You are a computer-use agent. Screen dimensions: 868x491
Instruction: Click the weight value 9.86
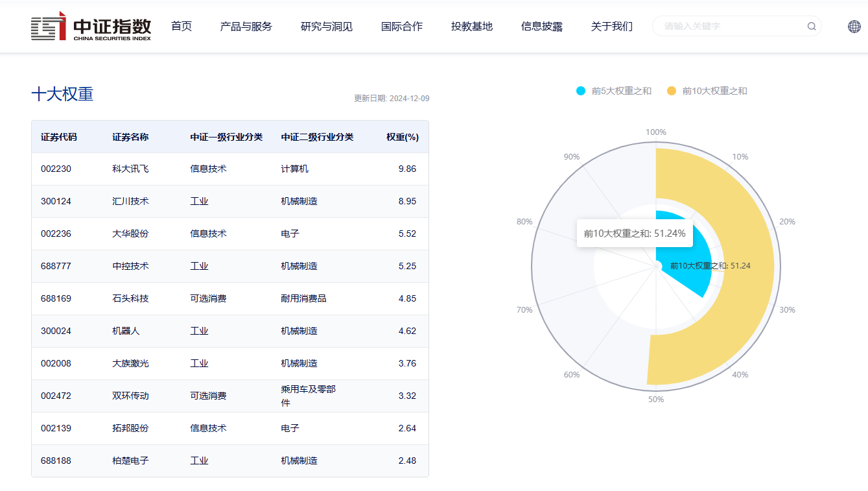(x=407, y=169)
